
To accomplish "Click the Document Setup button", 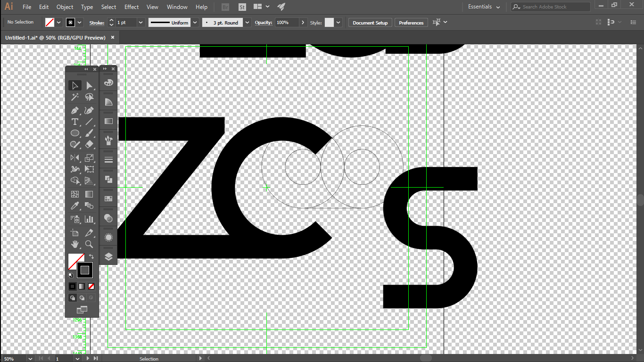I will [370, 22].
